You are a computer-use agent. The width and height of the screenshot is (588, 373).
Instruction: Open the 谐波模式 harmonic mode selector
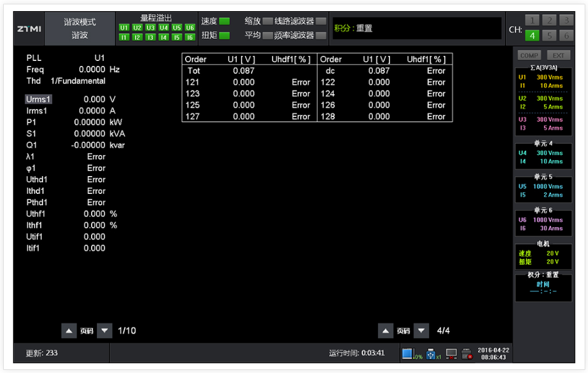coord(80,28)
